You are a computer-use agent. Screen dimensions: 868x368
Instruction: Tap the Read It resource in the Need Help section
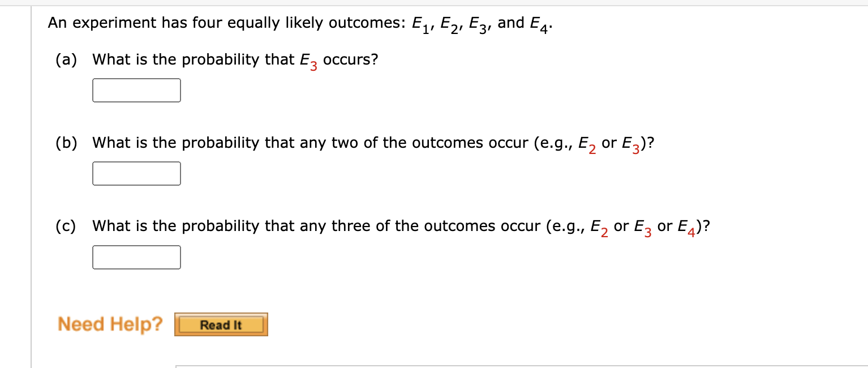[220, 324]
